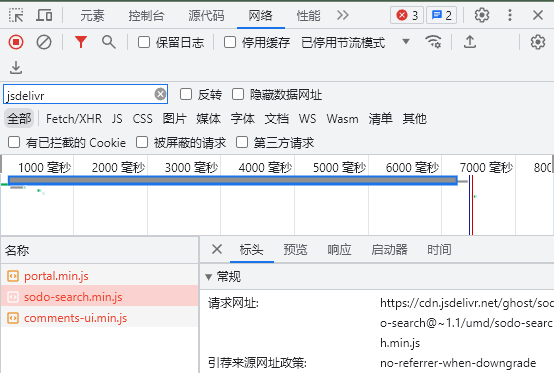
Task: Filter requests by 图片
Action: [x=175, y=119]
